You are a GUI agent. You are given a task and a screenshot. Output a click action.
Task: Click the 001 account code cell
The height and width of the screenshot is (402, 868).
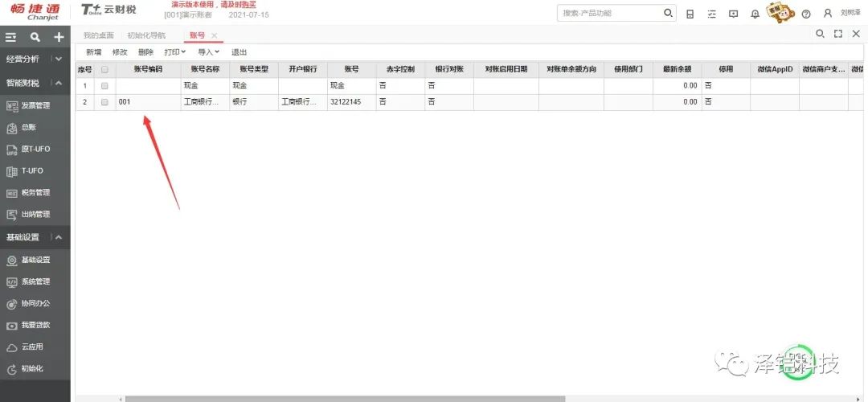149,102
